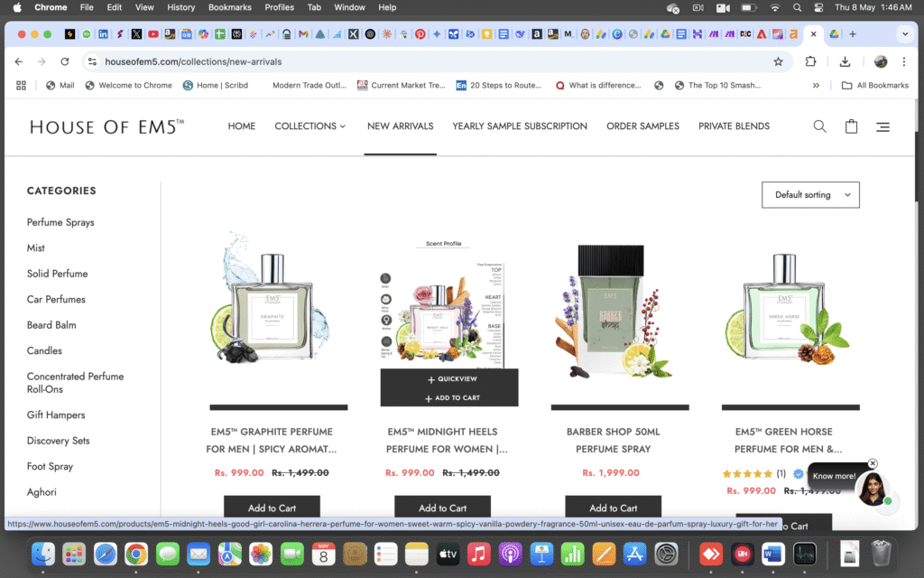Screen dimensions: 924x578
Task: Open Spotlight search in menu bar
Action: (797, 7)
